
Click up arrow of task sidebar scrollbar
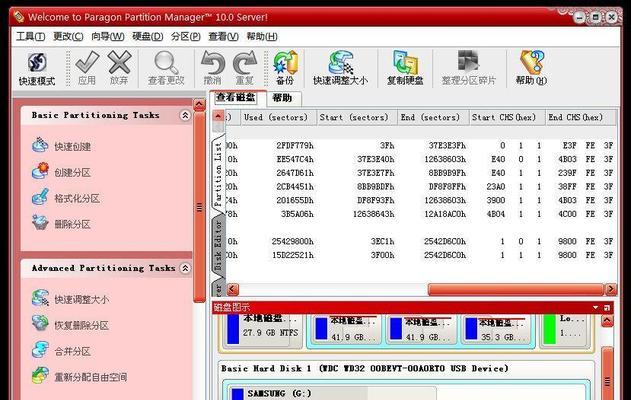pyautogui.click(x=199, y=105)
